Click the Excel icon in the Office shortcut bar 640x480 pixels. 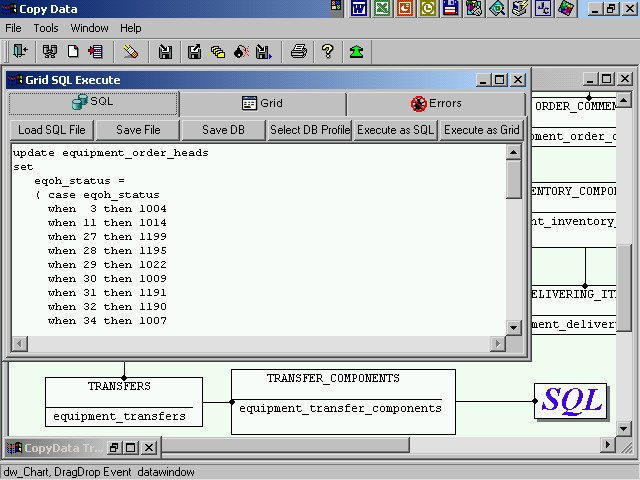pyautogui.click(x=382, y=9)
